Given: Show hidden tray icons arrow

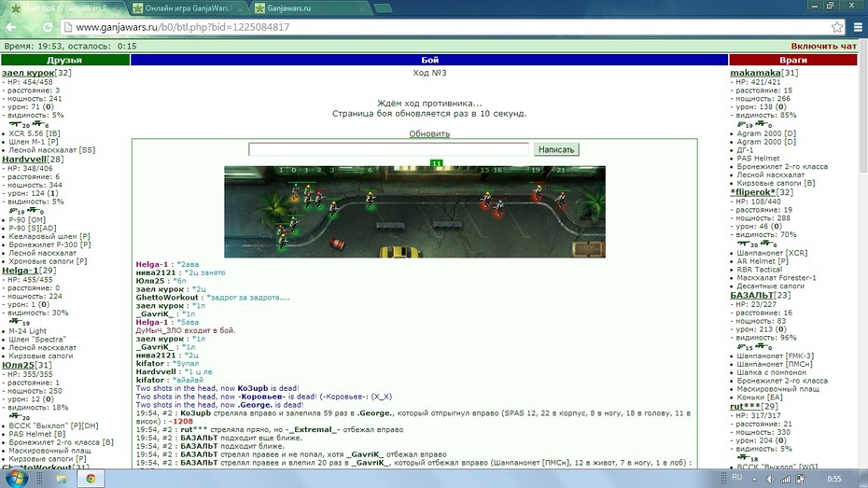Looking at the screenshot, I should click(754, 480).
